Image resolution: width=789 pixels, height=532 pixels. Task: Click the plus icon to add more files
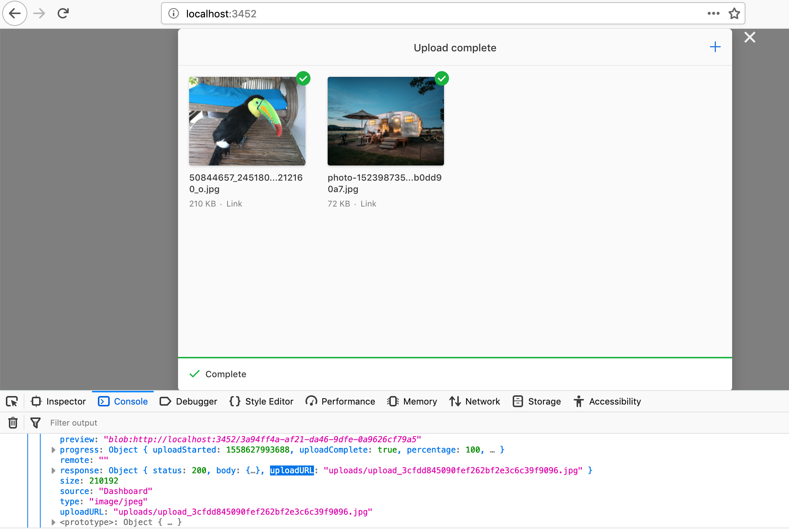tap(715, 47)
